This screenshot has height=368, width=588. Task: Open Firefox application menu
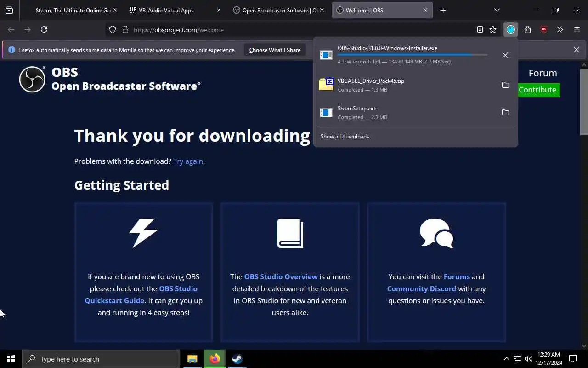click(x=577, y=29)
